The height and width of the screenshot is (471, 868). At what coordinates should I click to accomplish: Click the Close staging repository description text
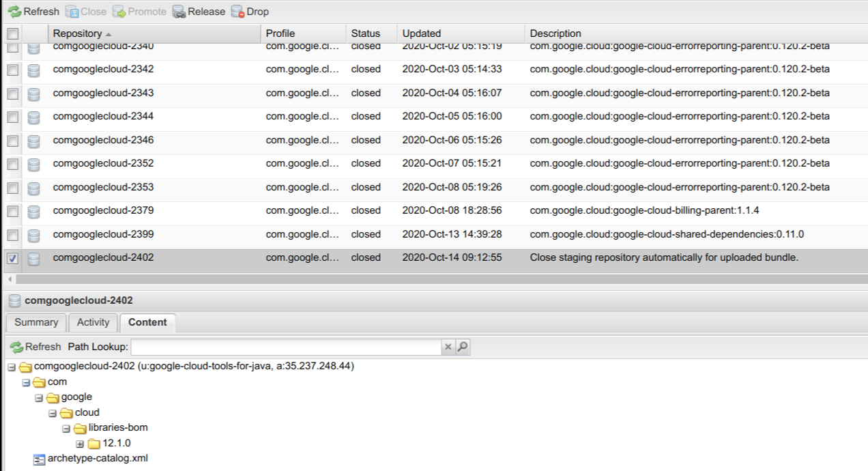coord(664,258)
